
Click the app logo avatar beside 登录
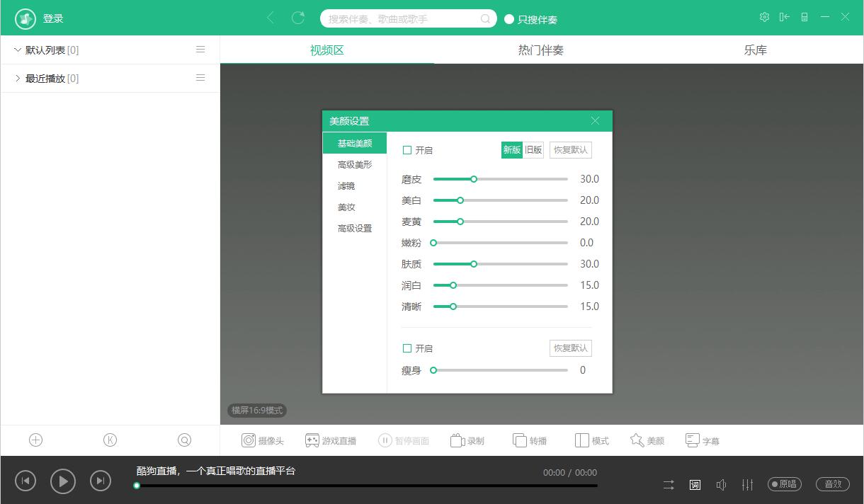(25, 18)
